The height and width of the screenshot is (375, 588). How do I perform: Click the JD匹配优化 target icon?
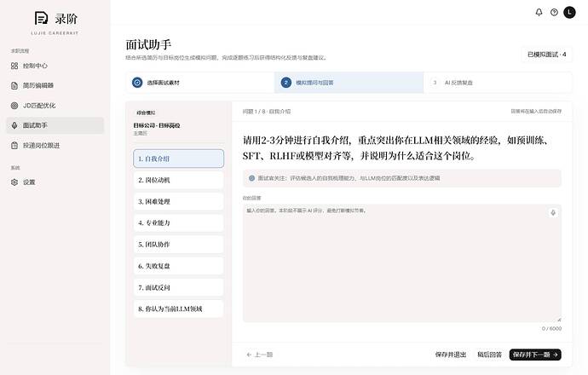coord(14,106)
